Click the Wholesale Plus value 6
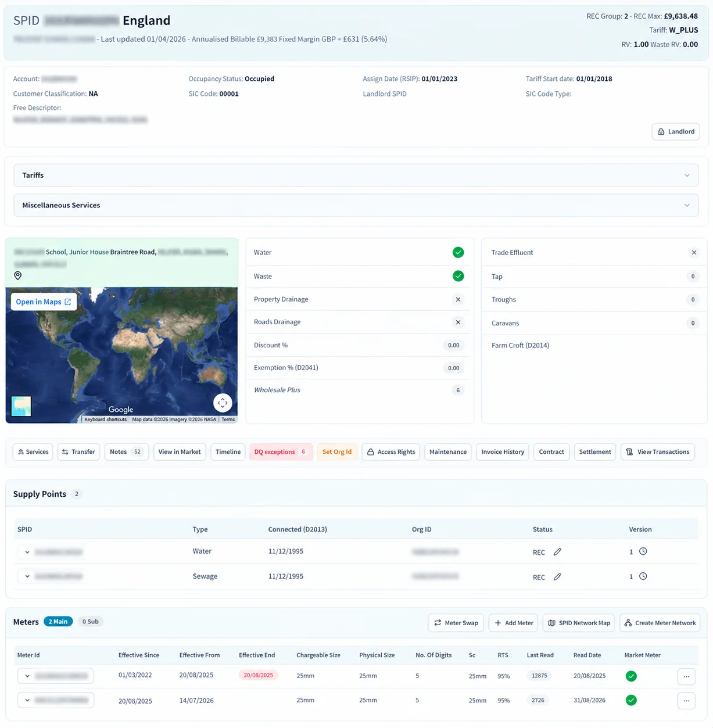This screenshot has height=728, width=713. (458, 390)
